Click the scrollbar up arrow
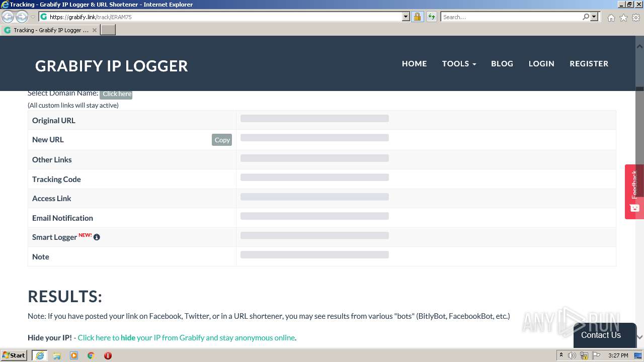644x362 pixels. [639, 46]
